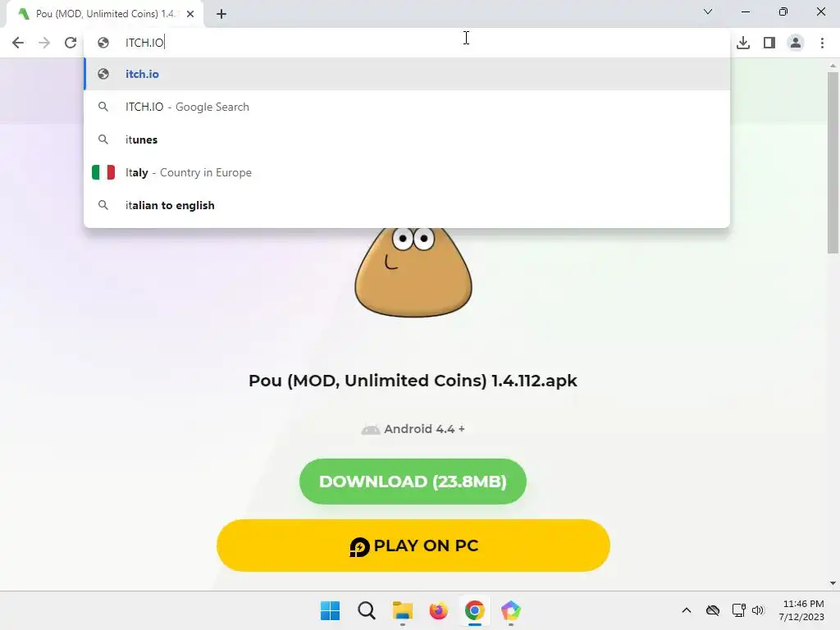Click the cloud sync tray icon

[713, 610]
